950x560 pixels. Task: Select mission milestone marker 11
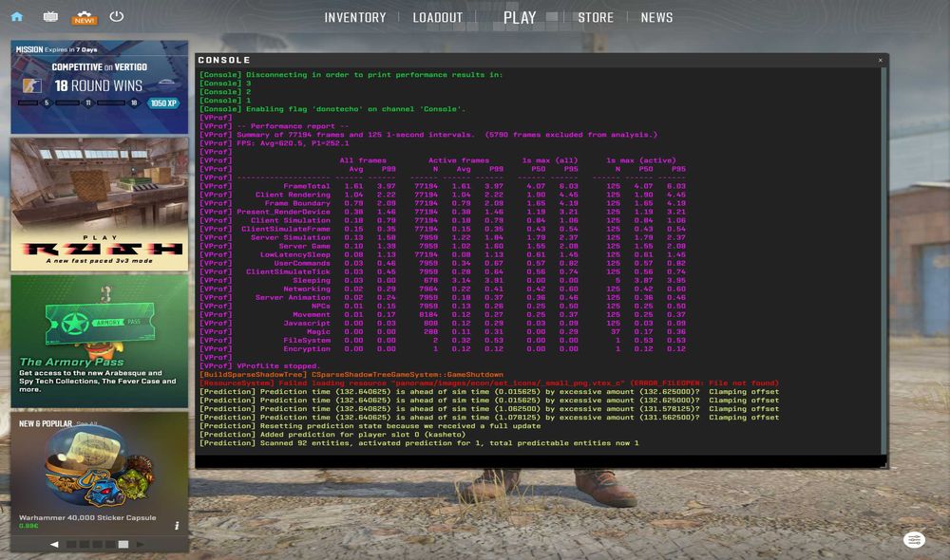click(87, 103)
